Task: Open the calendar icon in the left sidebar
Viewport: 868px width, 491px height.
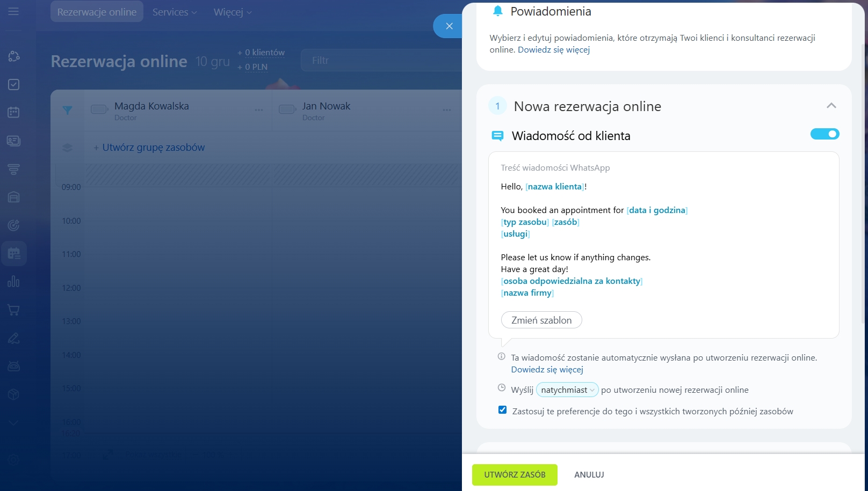Action: coord(14,112)
